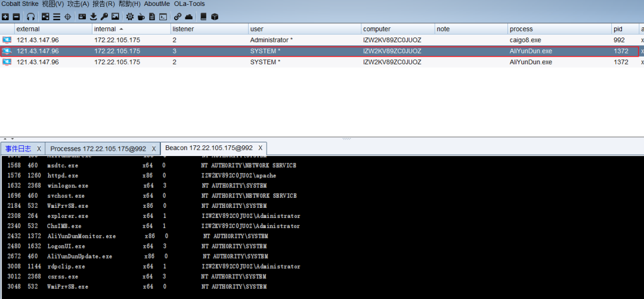This screenshot has width=644, height=299.
Task: Open the 攻击(A) menu
Action: [x=78, y=4]
